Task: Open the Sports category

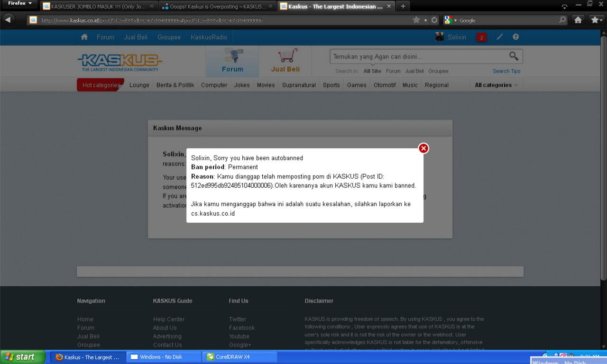Action: coord(331,85)
